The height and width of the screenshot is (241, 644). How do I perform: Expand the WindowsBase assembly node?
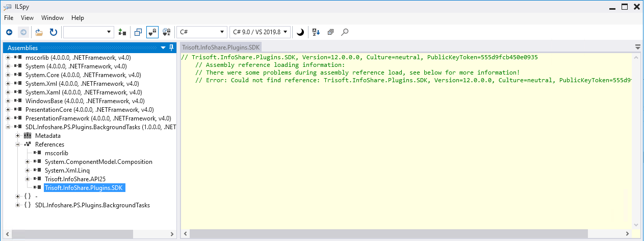click(x=8, y=101)
